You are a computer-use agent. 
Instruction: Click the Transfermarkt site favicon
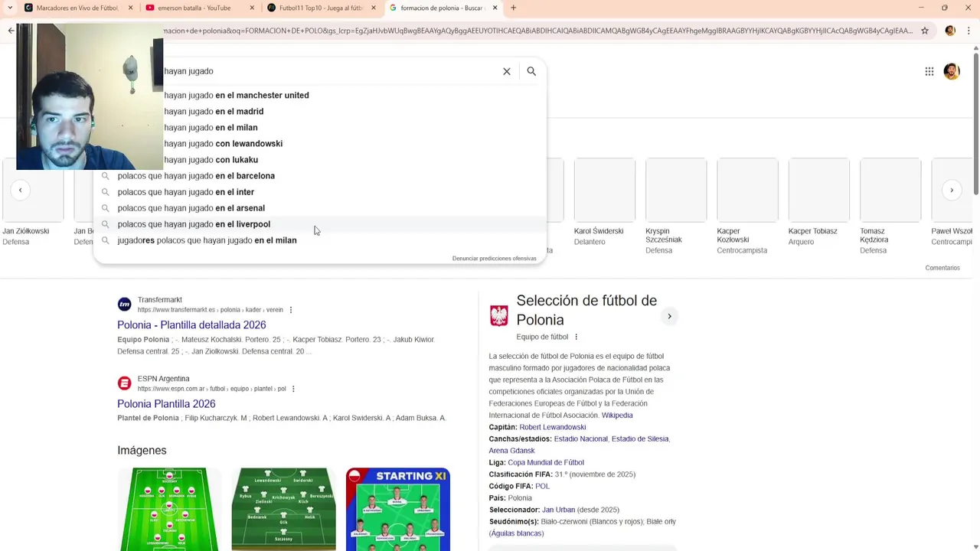click(x=124, y=305)
